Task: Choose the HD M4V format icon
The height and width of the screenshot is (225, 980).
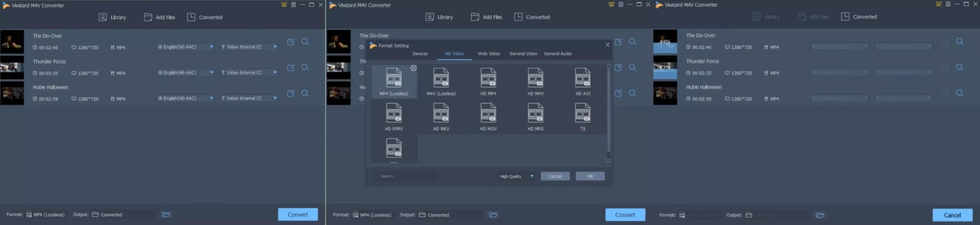Action: point(535,78)
